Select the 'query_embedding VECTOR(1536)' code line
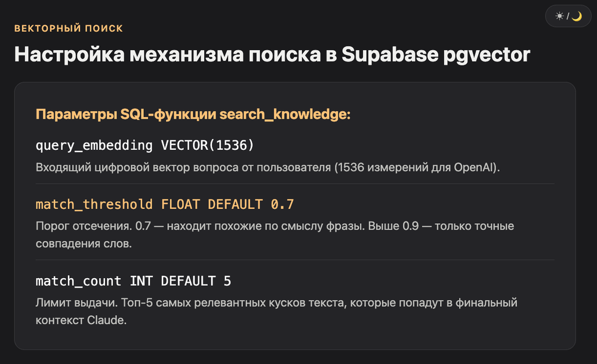This screenshot has width=597, height=364. point(144,145)
